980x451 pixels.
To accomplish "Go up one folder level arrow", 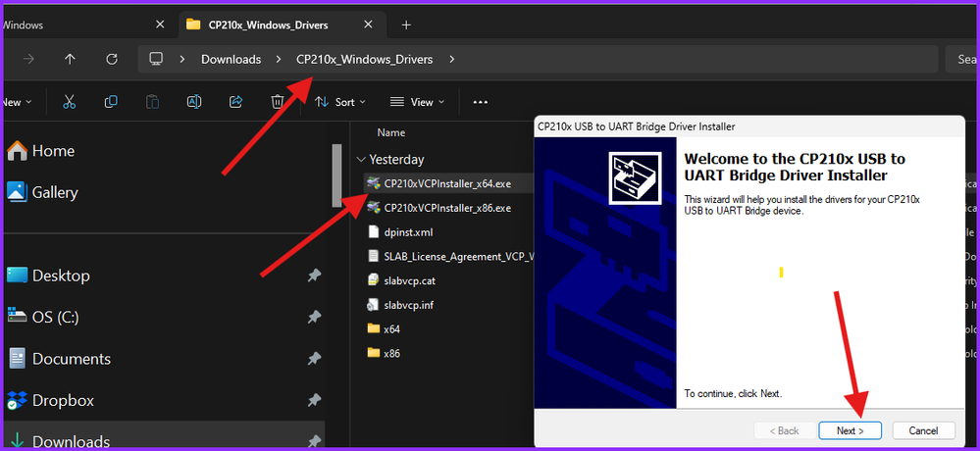I will coord(70,59).
